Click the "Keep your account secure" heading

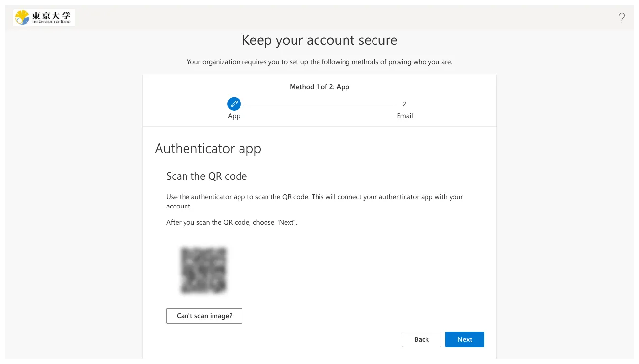click(319, 40)
